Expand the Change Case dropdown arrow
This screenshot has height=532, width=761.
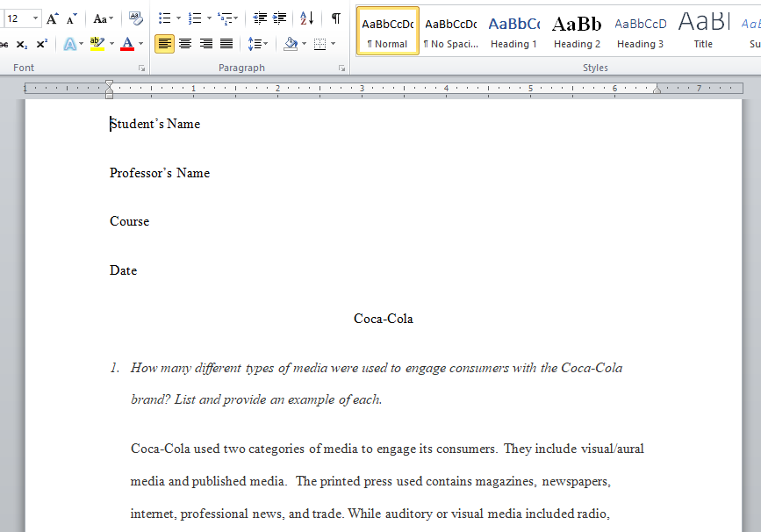pyautogui.click(x=111, y=19)
